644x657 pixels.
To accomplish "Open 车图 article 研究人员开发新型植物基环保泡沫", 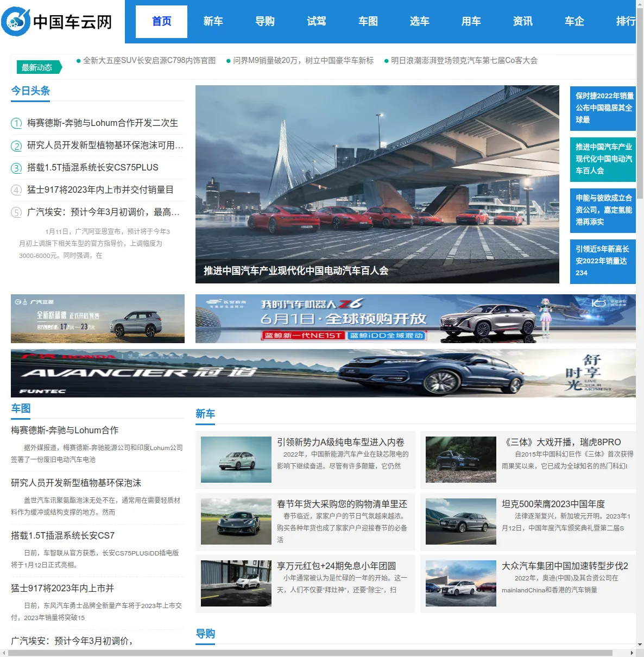I will pyautogui.click(x=76, y=483).
